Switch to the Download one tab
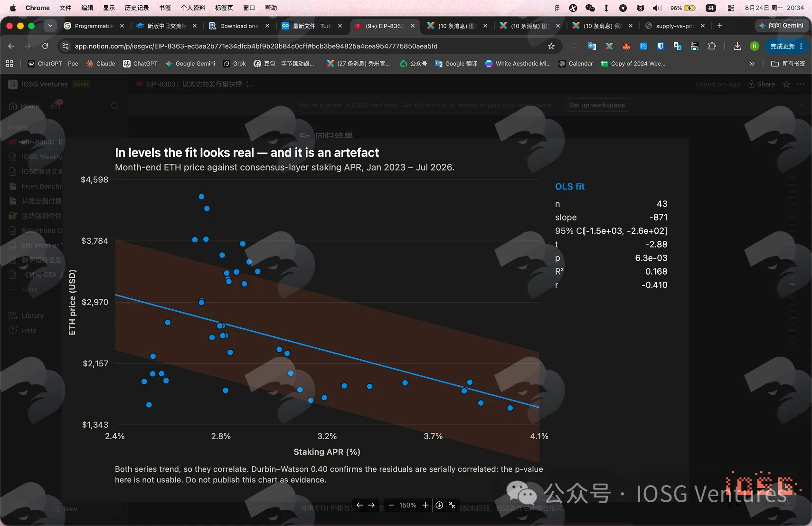 239,26
